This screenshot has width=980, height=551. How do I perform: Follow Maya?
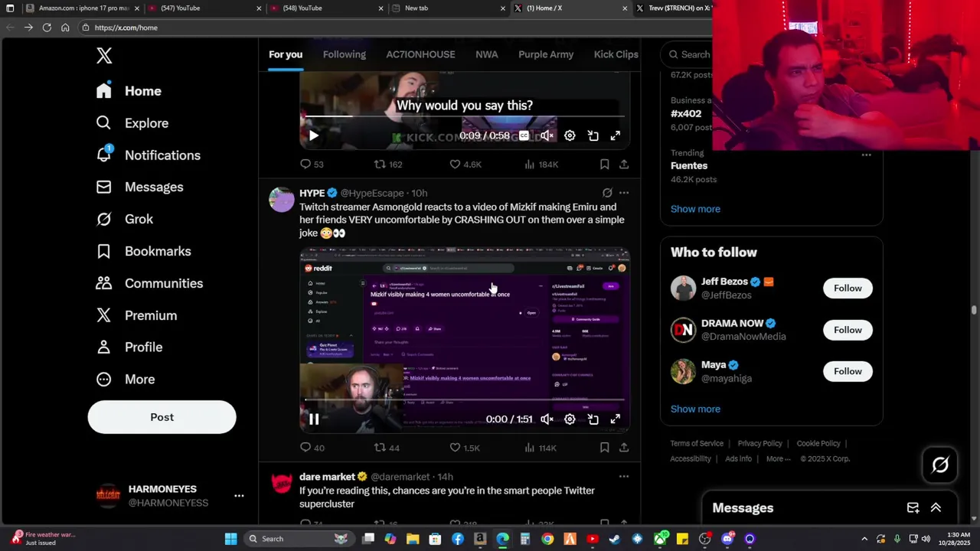pos(848,371)
